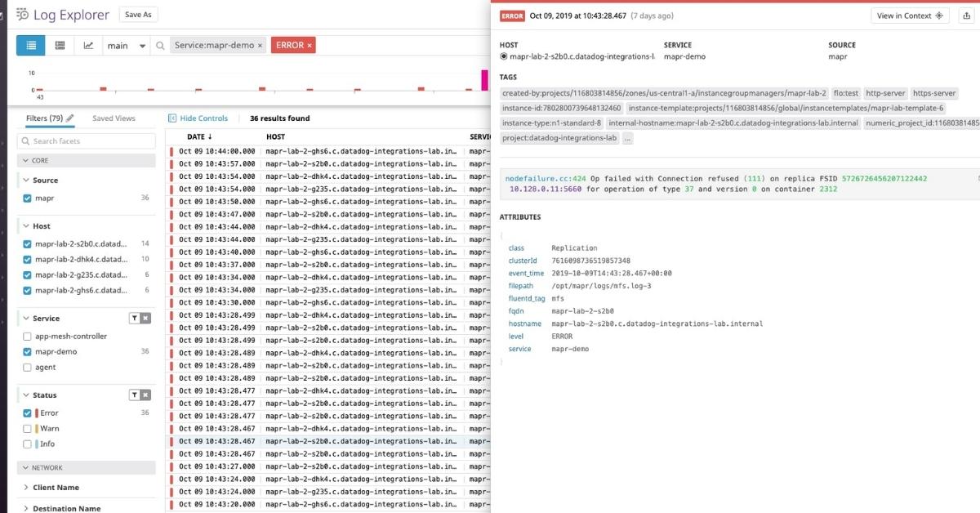The image size is (980, 513).
Task: Remove the Service:mapr-demo filter chip
Action: point(261,46)
